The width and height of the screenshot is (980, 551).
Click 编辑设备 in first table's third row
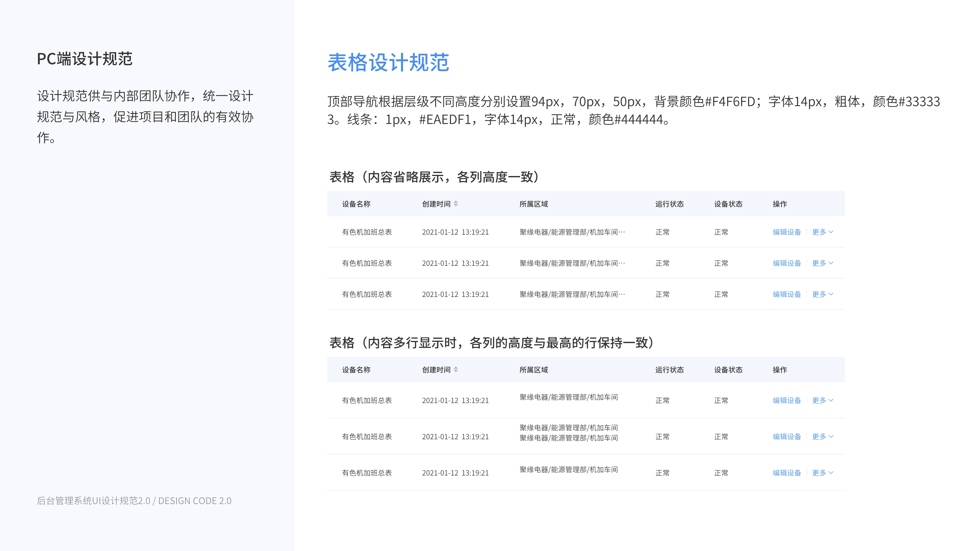(x=787, y=294)
